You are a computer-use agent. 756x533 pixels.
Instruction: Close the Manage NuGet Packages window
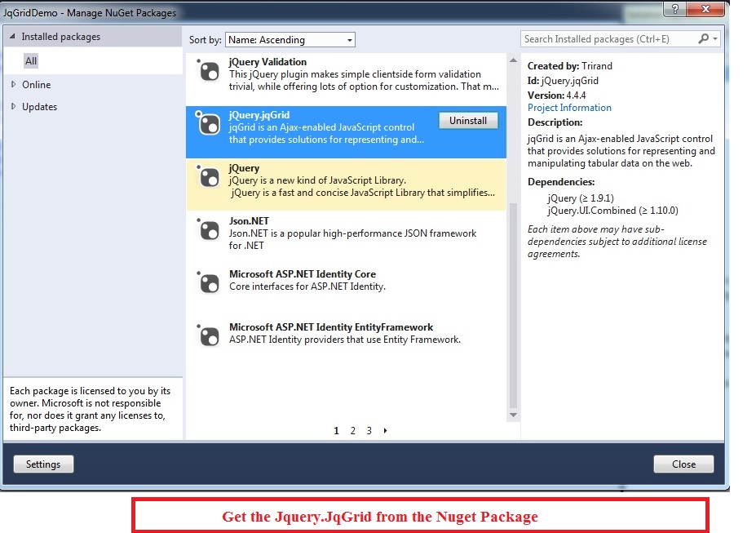tap(705, 9)
